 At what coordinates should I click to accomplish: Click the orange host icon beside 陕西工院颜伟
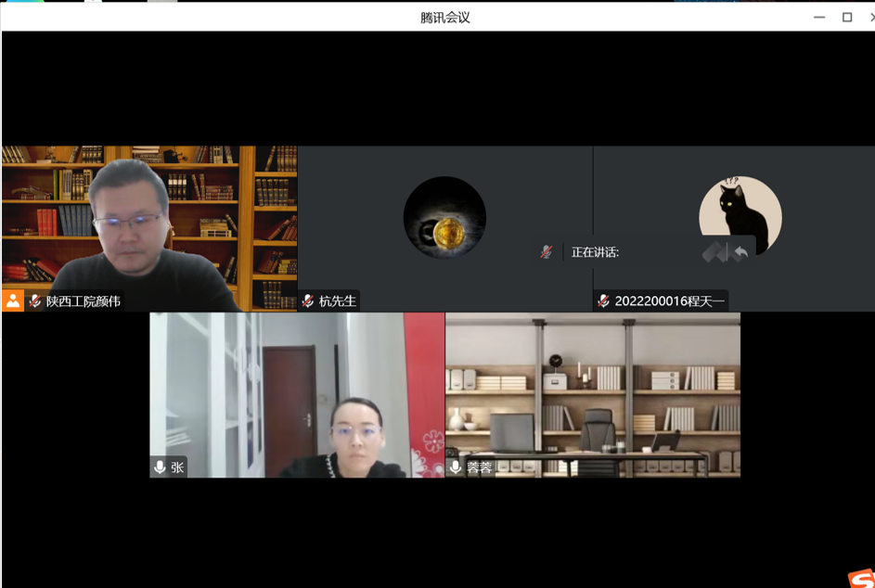coord(13,300)
